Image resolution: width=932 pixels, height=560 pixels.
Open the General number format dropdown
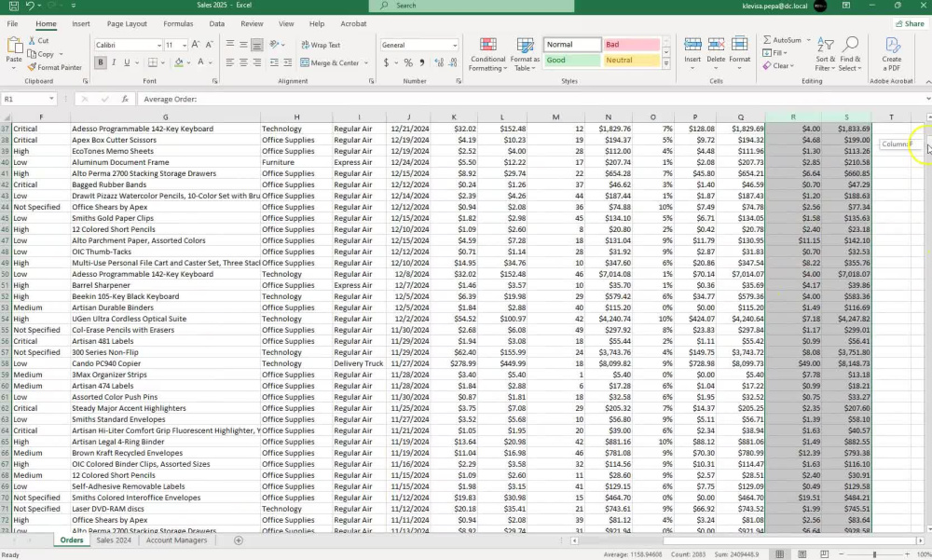[455, 45]
